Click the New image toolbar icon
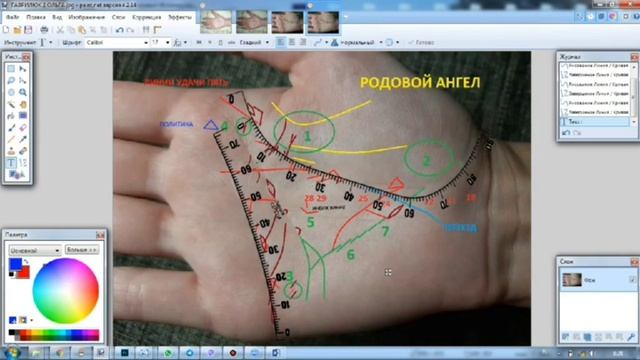Screen dimensions: 640x360 (x=6, y=30)
